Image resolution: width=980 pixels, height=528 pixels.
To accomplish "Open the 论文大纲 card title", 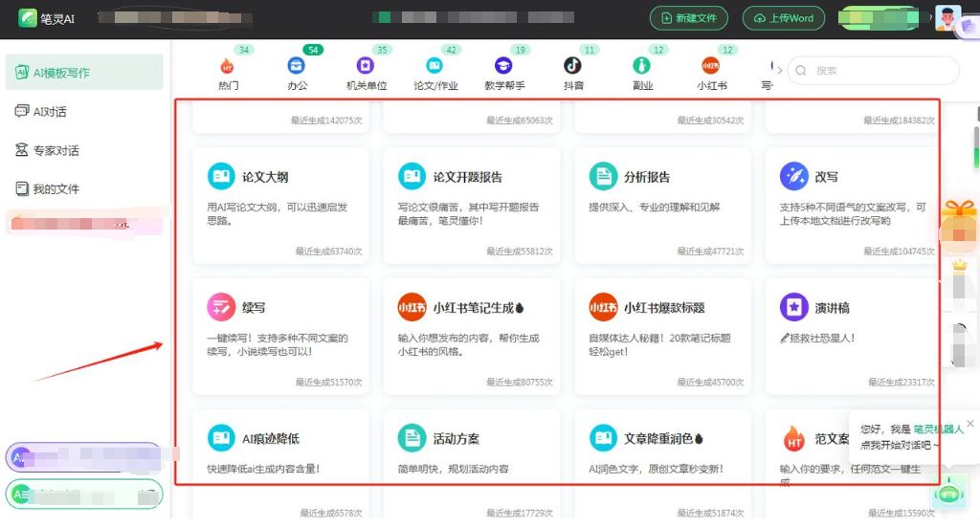I will (265, 177).
